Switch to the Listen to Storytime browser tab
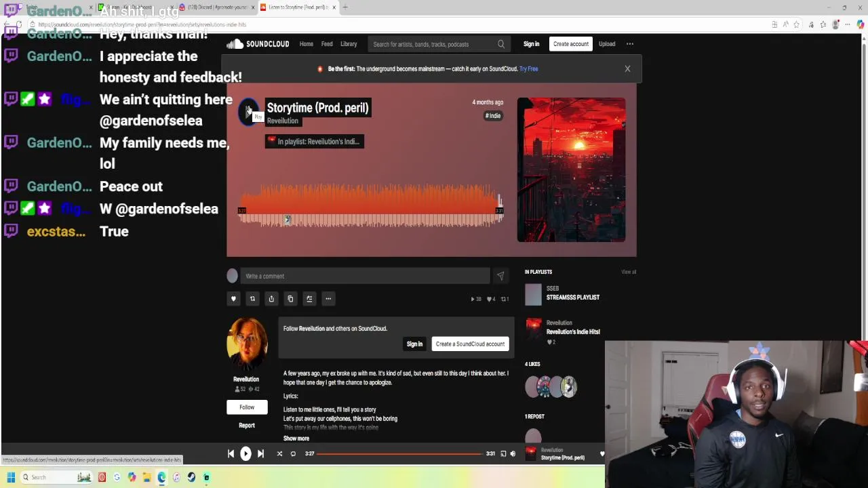Image resolution: width=868 pixels, height=488 pixels. [298, 7]
